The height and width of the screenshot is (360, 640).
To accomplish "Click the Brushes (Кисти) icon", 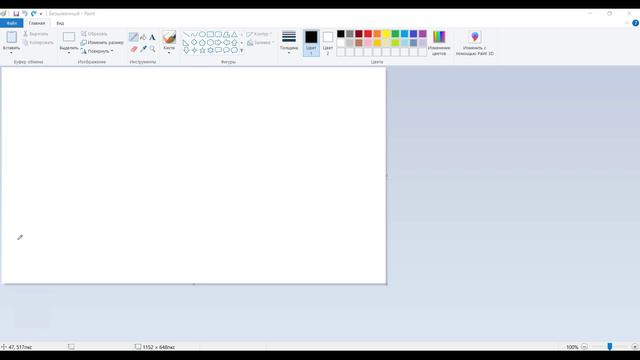I will [x=169, y=37].
